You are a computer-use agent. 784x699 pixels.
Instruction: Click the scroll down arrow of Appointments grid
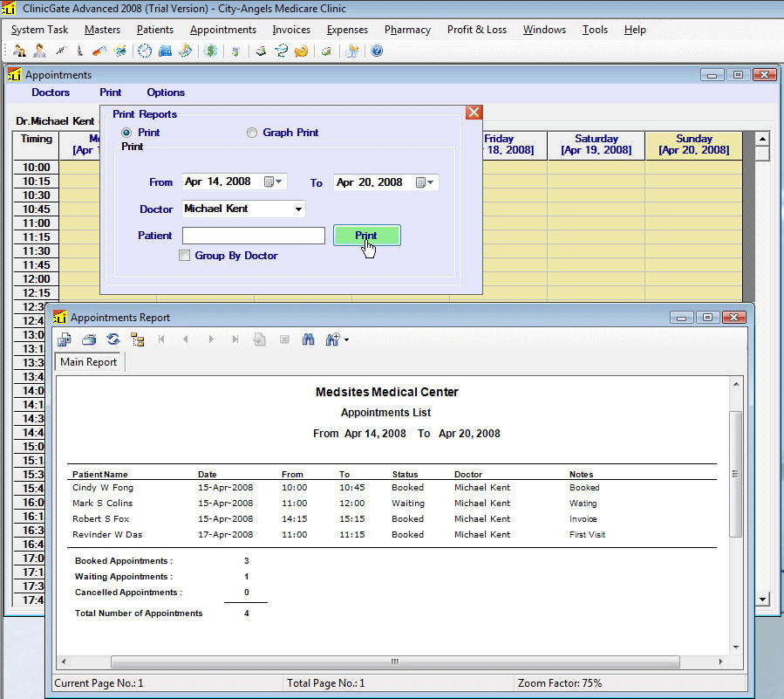pos(762,599)
